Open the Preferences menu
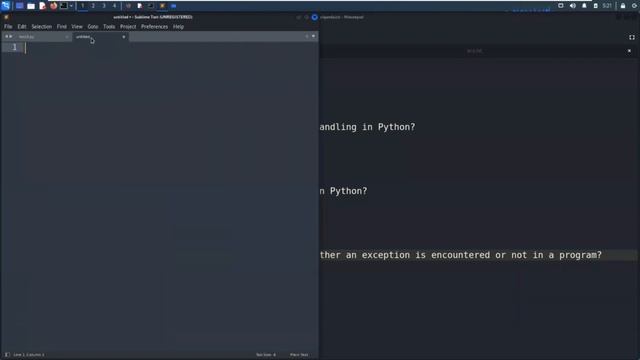This screenshot has width=640, height=360. 154,27
